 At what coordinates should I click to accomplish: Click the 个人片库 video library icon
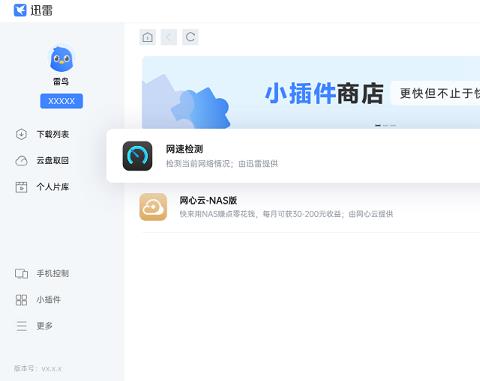click(x=21, y=187)
